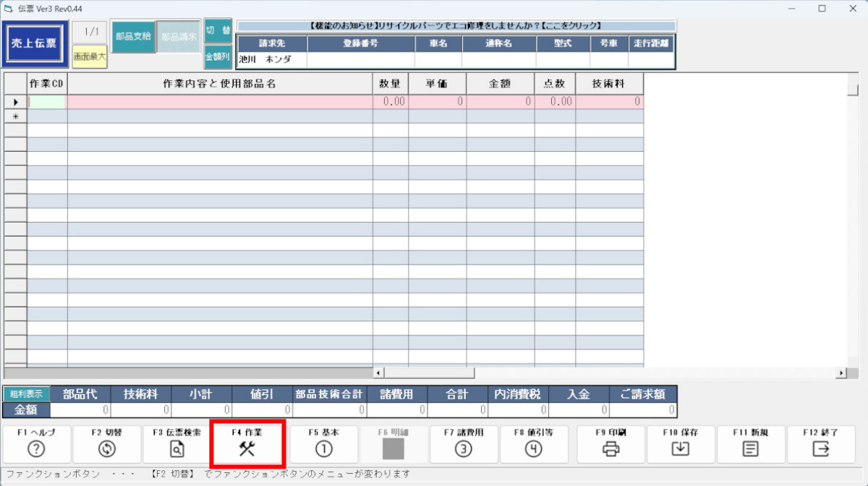The height and width of the screenshot is (486, 868).
Task: Toggle 粗利表示 gross profit display
Action: click(x=27, y=394)
